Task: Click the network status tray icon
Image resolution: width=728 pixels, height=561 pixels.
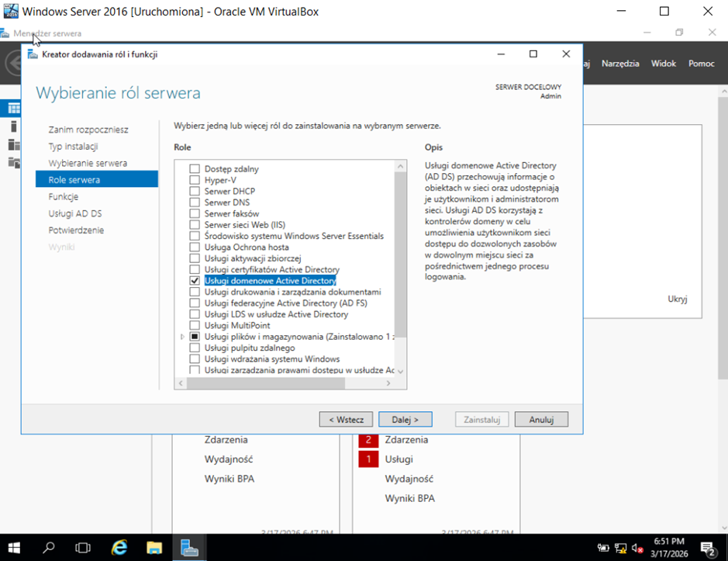Action: click(620, 548)
